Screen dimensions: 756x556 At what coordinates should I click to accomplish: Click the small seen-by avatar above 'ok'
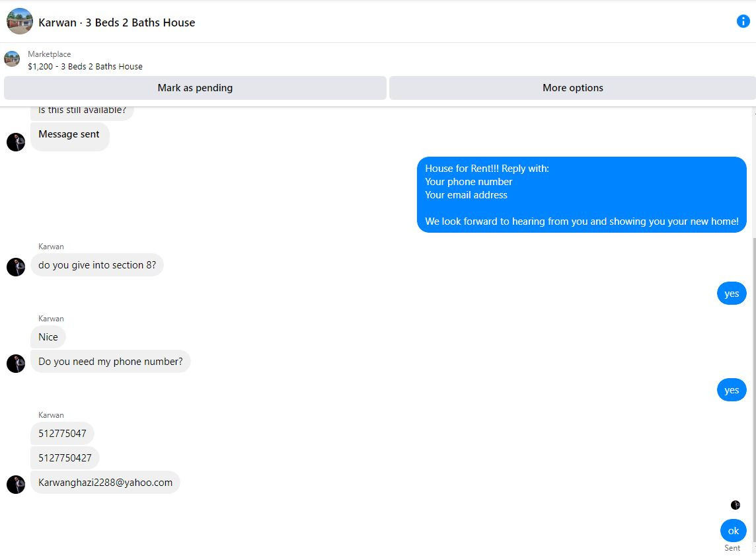coord(736,505)
